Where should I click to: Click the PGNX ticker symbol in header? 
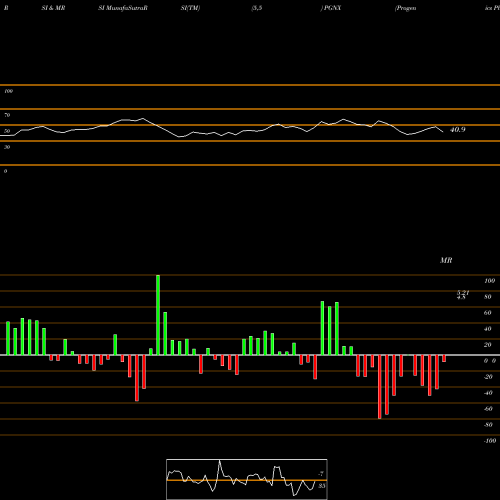(x=332, y=8)
